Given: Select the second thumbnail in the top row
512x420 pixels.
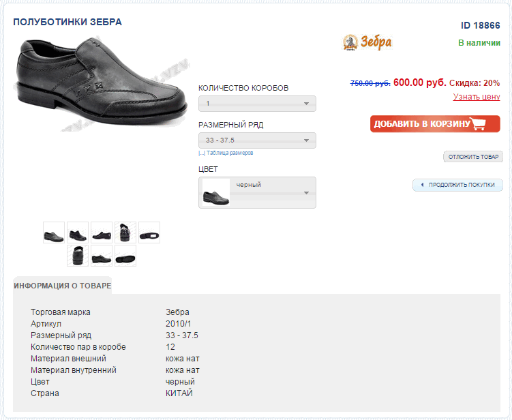Looking at the screenshot, I should tap(78, 232).
